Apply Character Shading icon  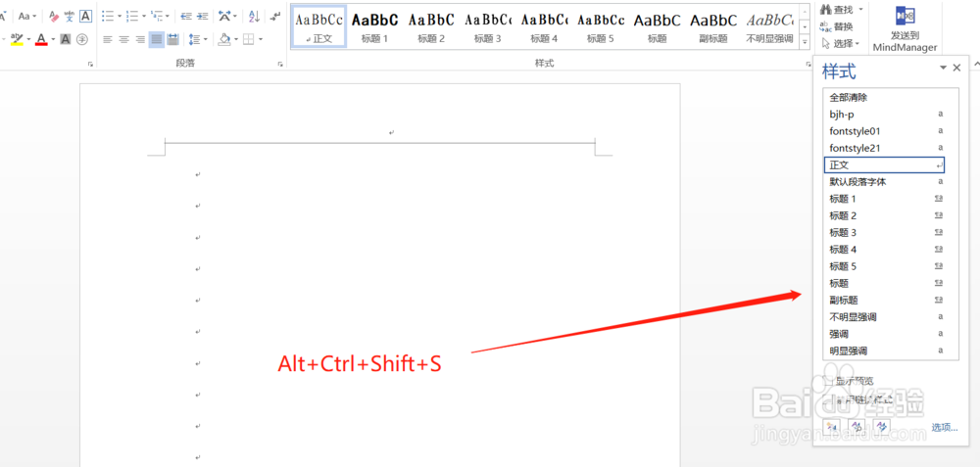coord(65,39)
